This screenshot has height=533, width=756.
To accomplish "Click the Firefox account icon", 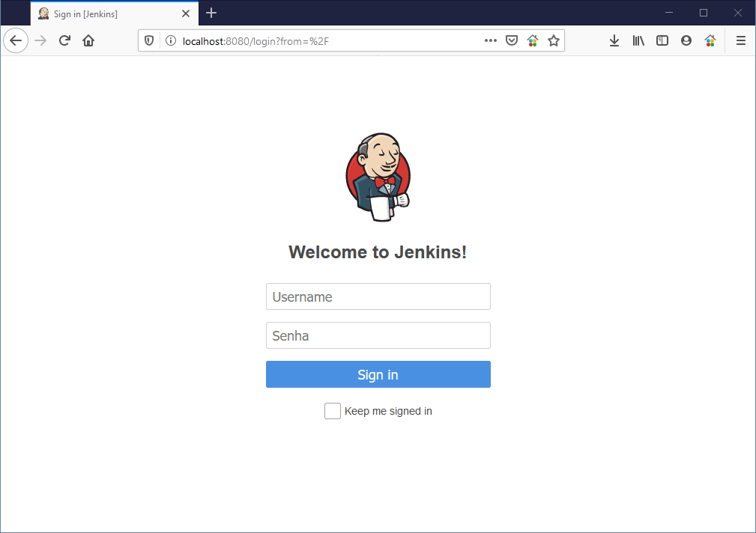I will [686, 40].
